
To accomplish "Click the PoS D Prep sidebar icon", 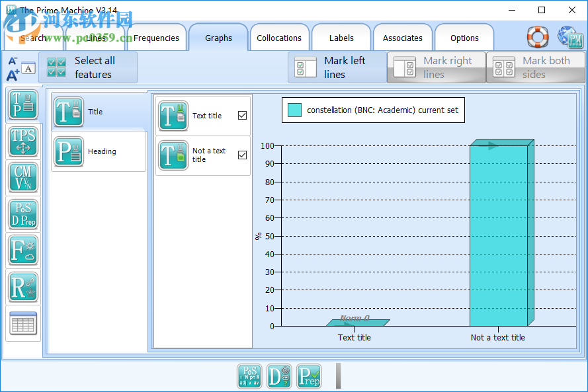I will 23,214.
